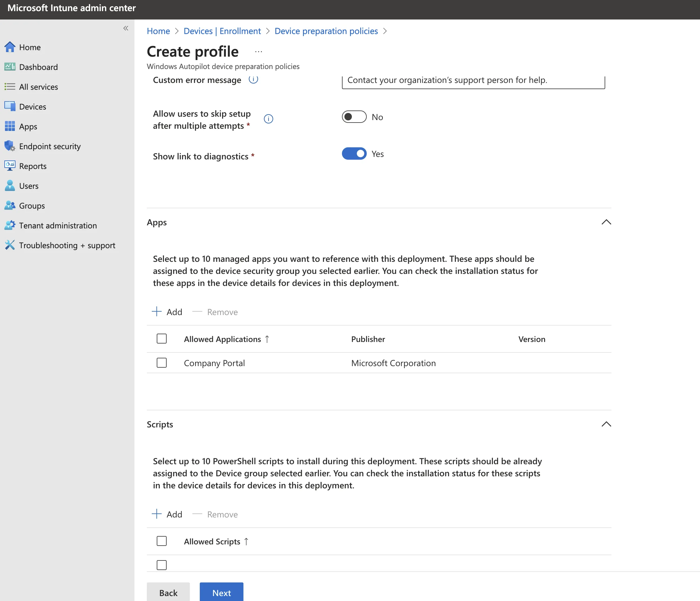This screenshot has height=601, width=700.
Task: Click the Groups people icon
Action: pos(10,205)
